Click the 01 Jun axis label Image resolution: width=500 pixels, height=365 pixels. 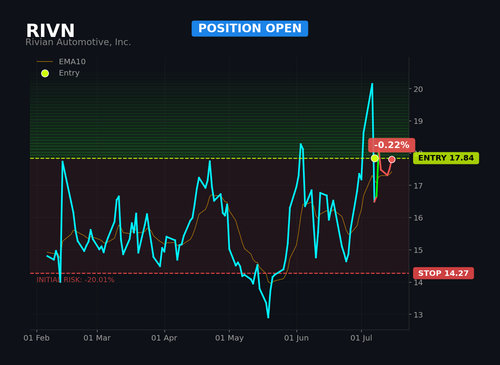[x=296, y=338]
